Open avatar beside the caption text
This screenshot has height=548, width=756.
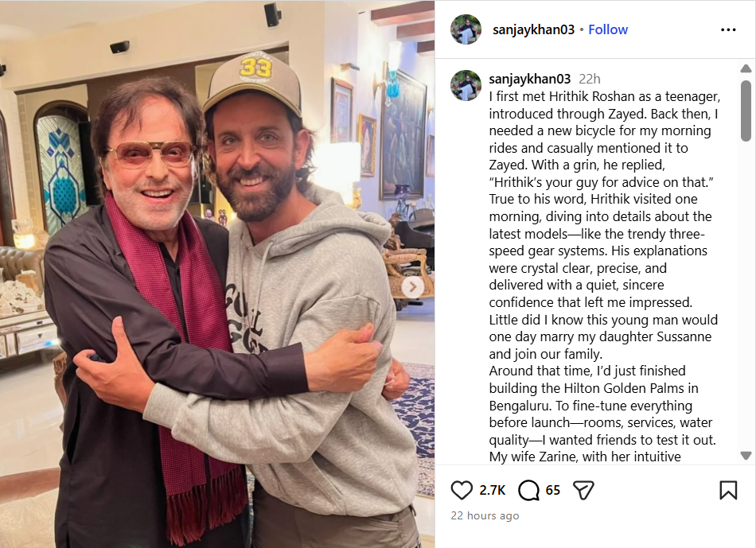[466, 85]
